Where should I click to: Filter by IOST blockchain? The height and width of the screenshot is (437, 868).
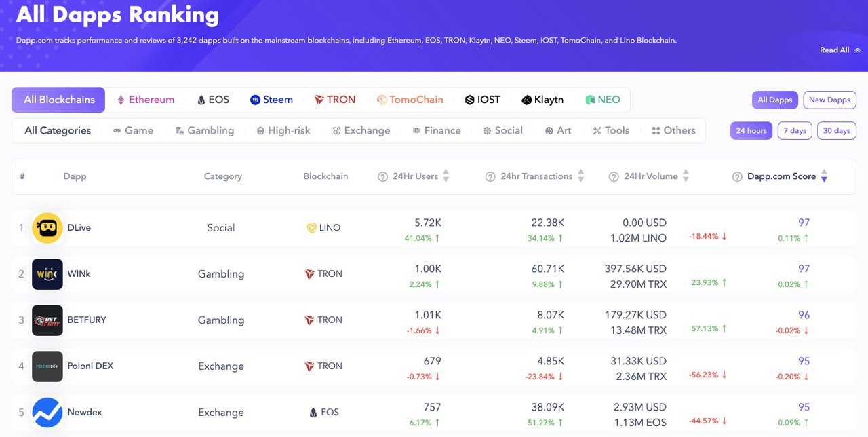(x=483, y=100)
